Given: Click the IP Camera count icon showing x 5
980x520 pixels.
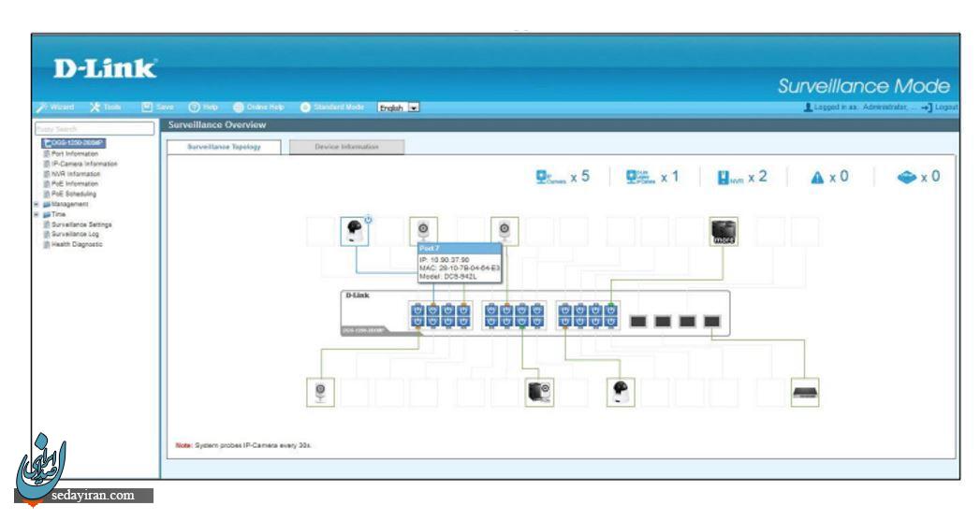Looking at the screenshot, I should 550,178.
